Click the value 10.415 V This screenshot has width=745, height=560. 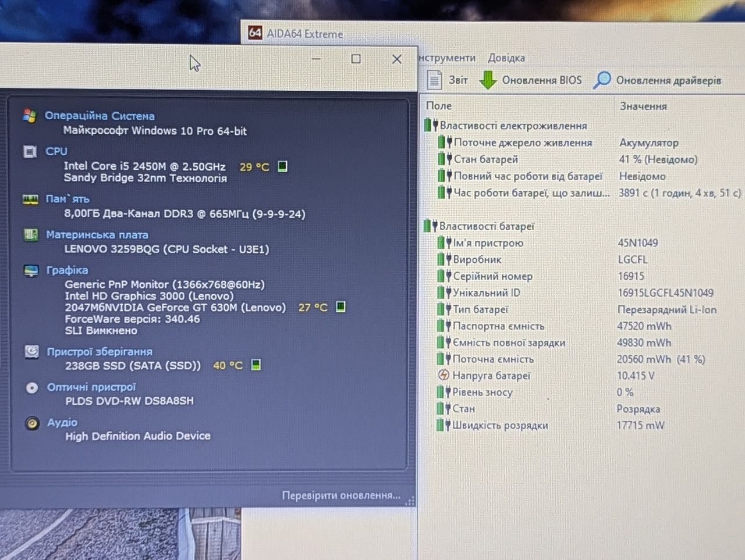point(636,376)
